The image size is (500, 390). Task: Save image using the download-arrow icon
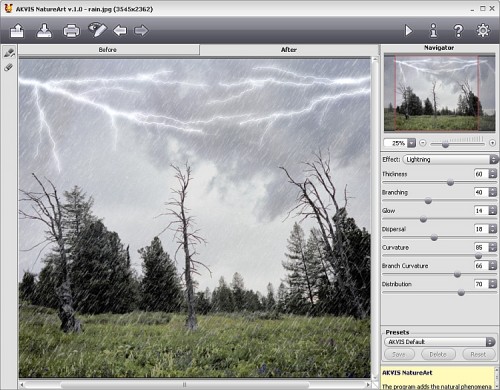pos(44,30)
